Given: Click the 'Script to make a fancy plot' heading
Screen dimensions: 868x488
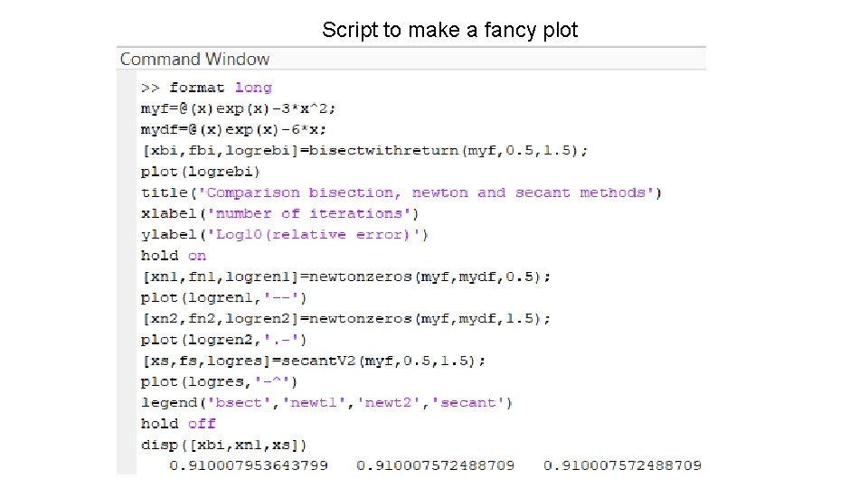Looking at the screenshot, I should tap(449, 30).
